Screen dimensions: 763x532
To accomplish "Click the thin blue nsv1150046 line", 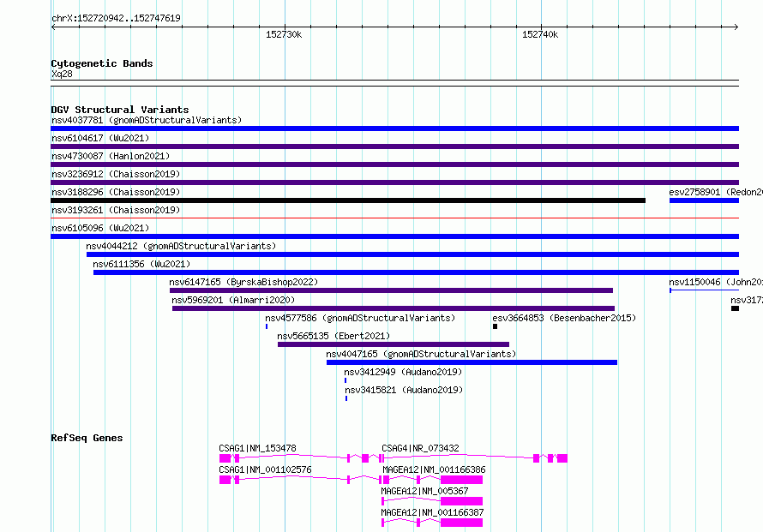I will [x=704, y=290].
